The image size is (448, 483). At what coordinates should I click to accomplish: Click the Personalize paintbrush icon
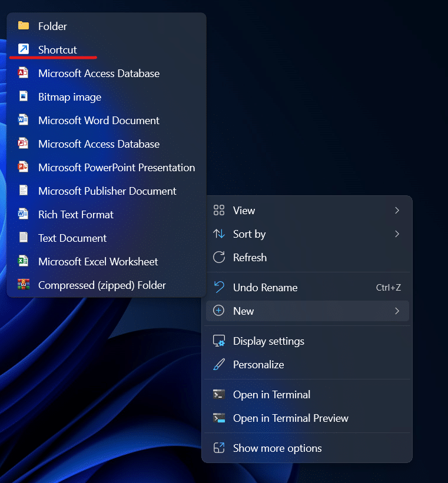(219, 364)
